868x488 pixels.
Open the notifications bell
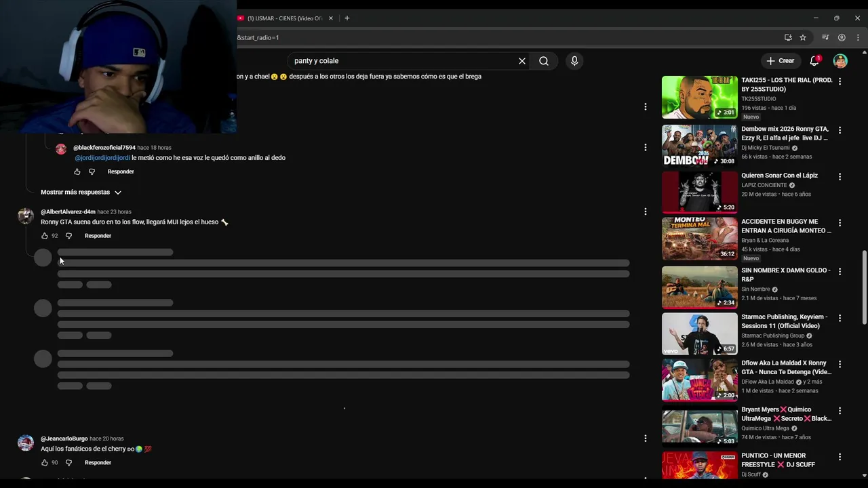click(814, 61)
